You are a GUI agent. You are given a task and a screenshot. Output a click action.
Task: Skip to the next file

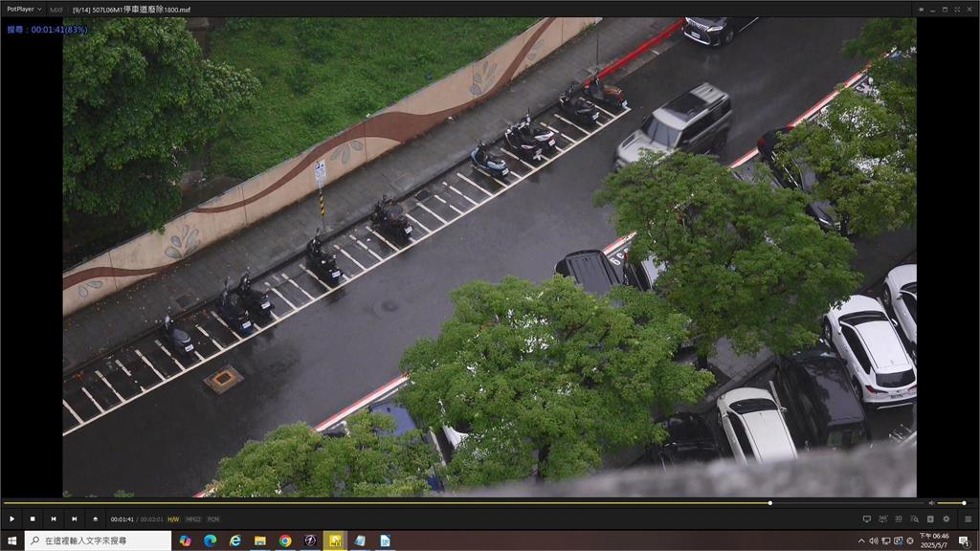point(74,518)
